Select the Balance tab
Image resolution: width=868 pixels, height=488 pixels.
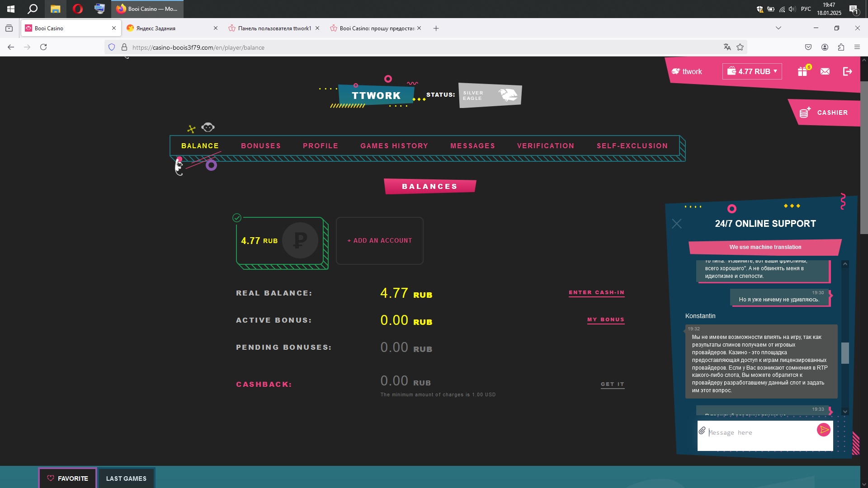point(200,146)
